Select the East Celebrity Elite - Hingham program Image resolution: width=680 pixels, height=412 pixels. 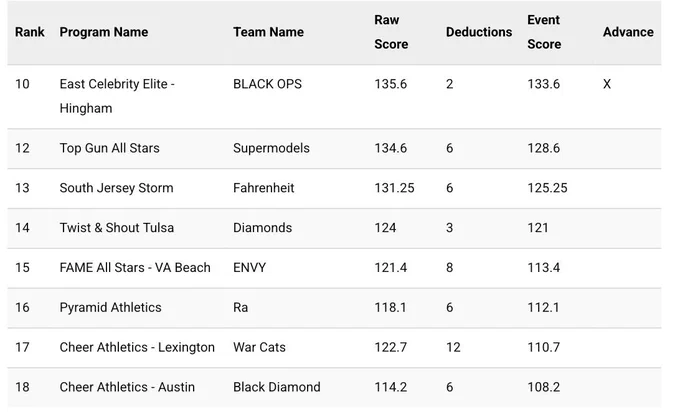[x=117, y=96]
